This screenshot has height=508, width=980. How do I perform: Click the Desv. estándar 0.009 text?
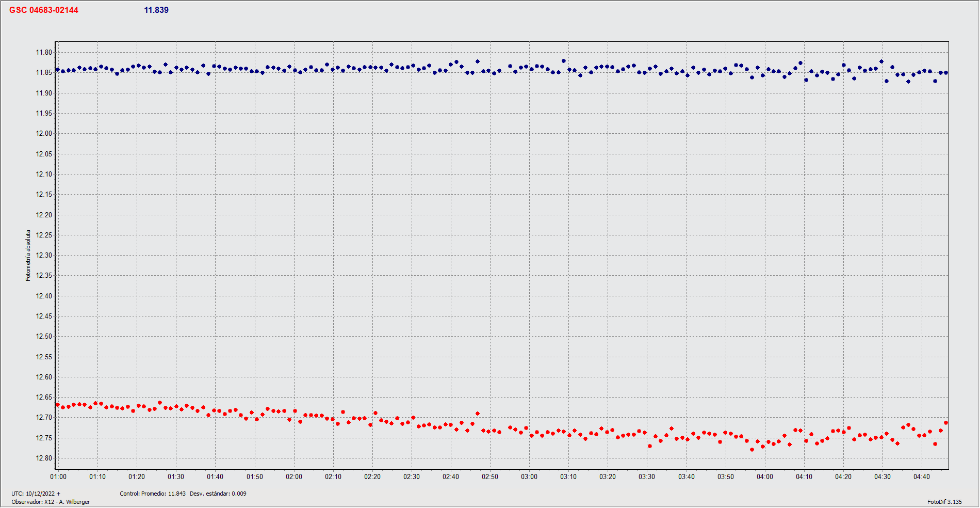[x=218, y=494]
